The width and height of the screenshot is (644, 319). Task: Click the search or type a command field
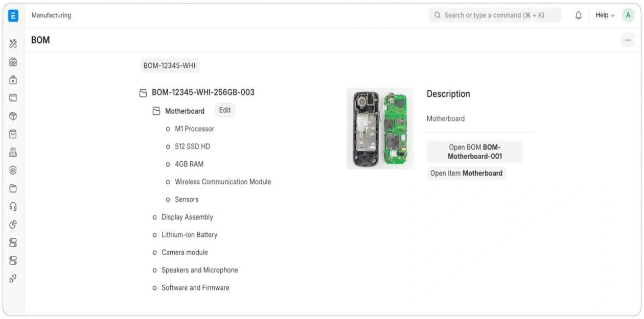pos(494,15)
